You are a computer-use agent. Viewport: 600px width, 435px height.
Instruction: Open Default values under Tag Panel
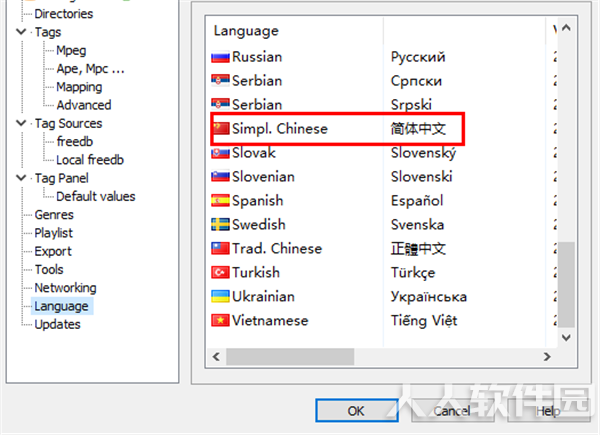tap(96, 196)
